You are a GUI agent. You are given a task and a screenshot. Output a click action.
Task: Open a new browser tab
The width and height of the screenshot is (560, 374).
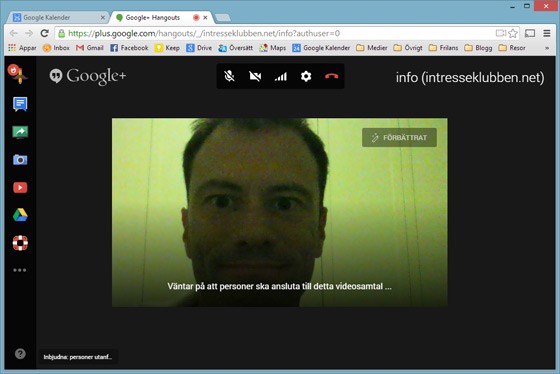[223, 18]
